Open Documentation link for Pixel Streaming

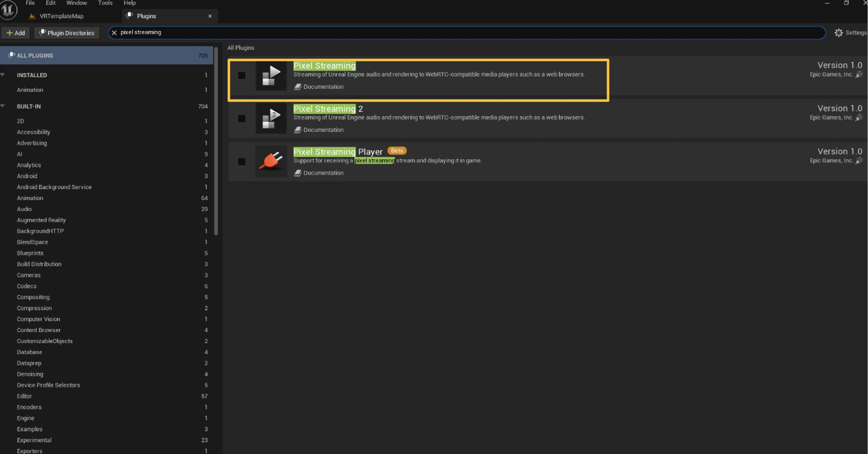coord(323,87)
